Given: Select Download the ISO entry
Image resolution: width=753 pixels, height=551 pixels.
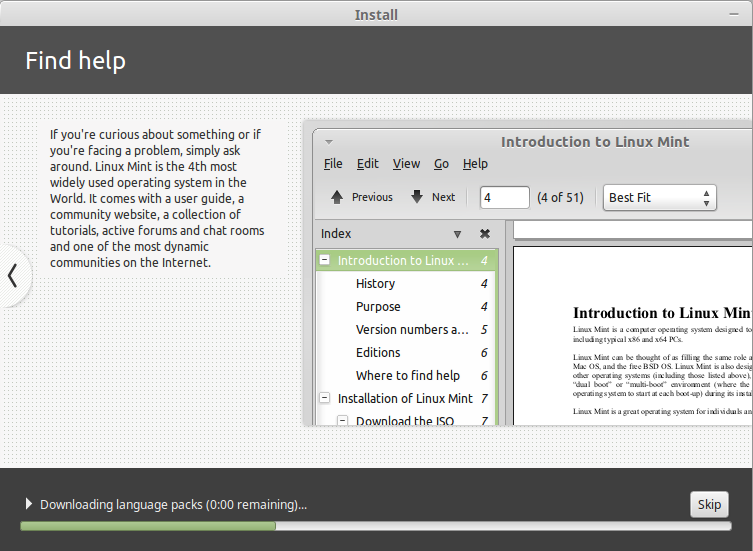Looking at the screenshot, I should (405, 421).
